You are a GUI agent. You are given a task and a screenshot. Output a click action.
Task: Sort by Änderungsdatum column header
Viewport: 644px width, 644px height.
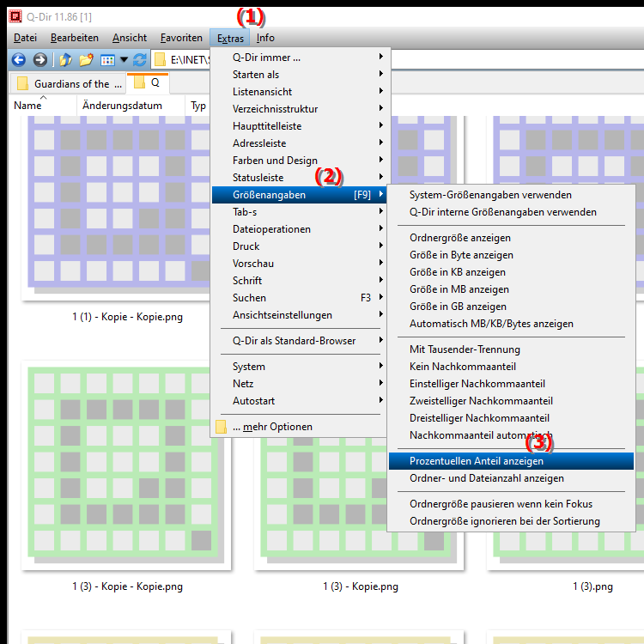131,106
